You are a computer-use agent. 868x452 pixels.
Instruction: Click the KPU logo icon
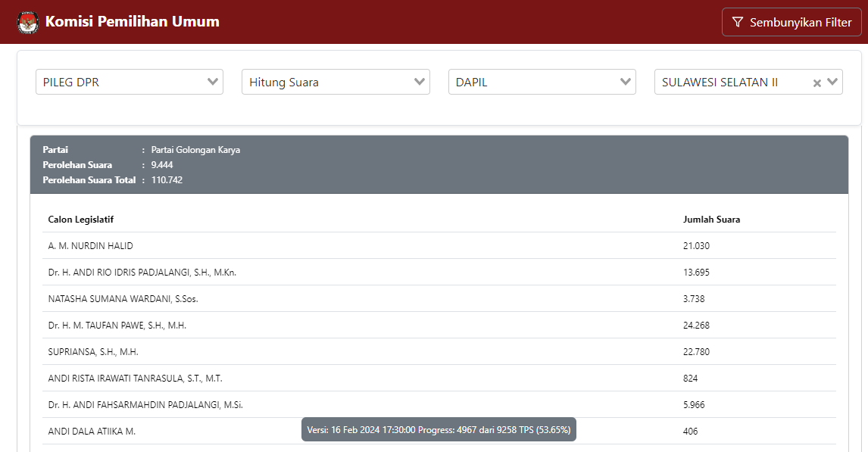tap(28, 22)
